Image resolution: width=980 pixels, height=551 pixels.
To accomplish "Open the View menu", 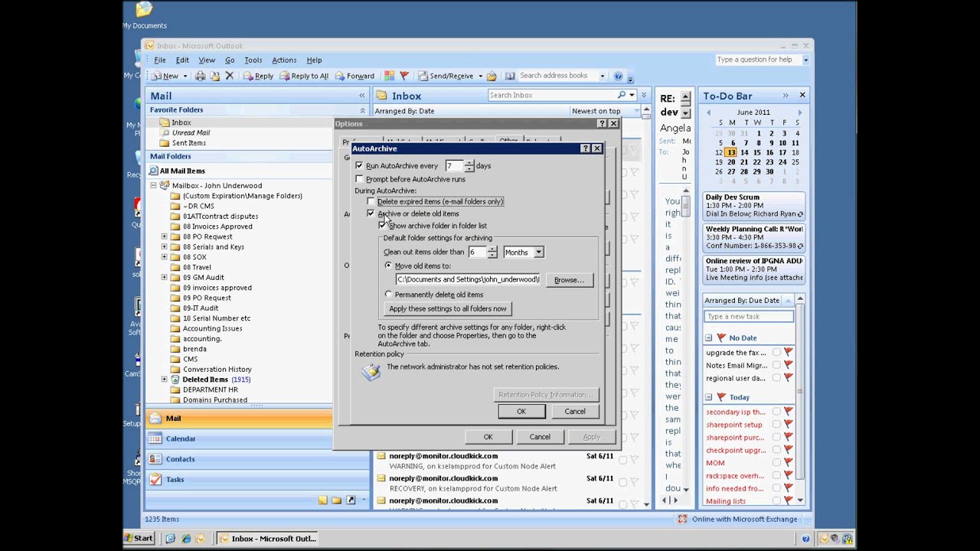I will pyautogui.click(x=207, y=60).
